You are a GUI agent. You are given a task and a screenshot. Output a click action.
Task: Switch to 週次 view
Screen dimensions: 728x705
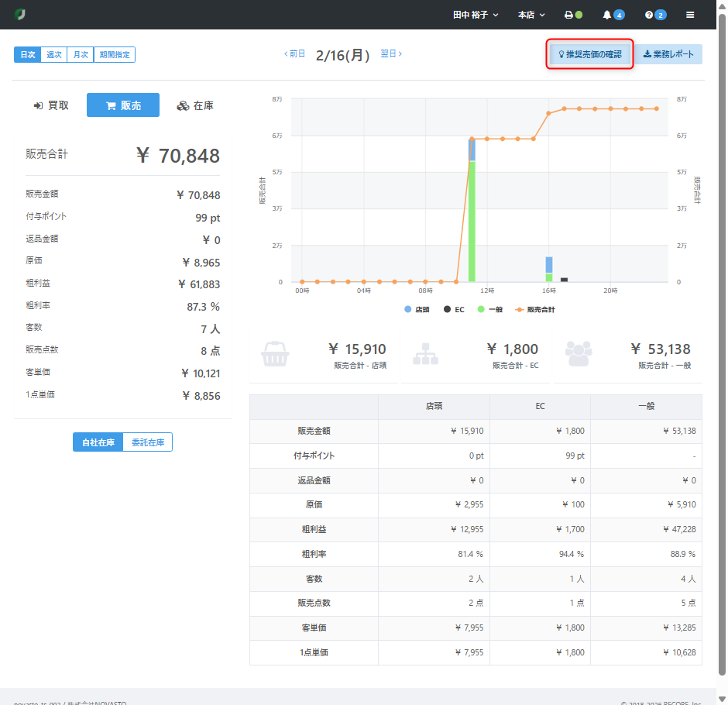pos(54,54)
